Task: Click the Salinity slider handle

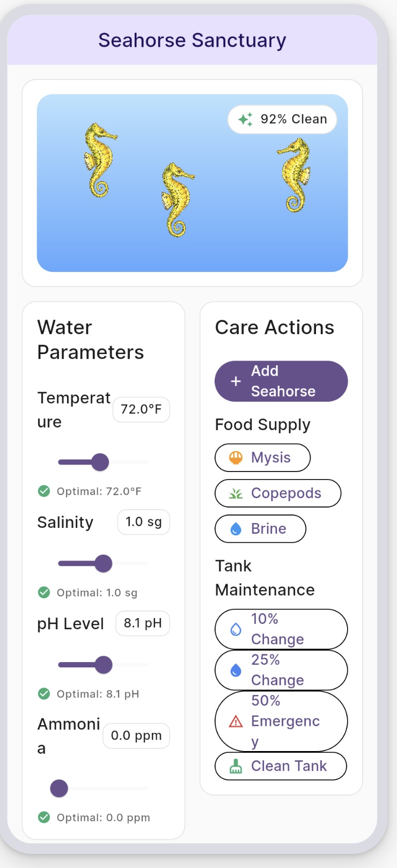Action: (103, 563)
